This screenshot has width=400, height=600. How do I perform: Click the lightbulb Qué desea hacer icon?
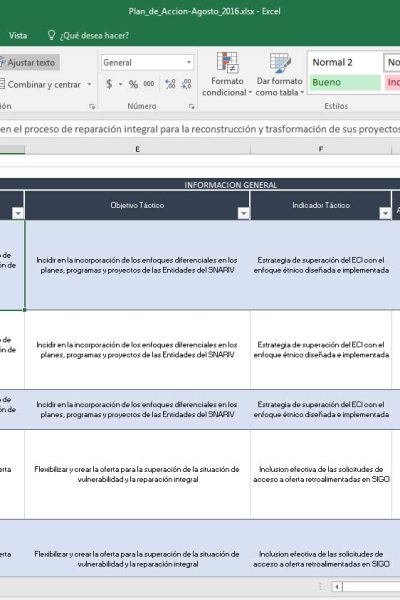tap(51, 35)
